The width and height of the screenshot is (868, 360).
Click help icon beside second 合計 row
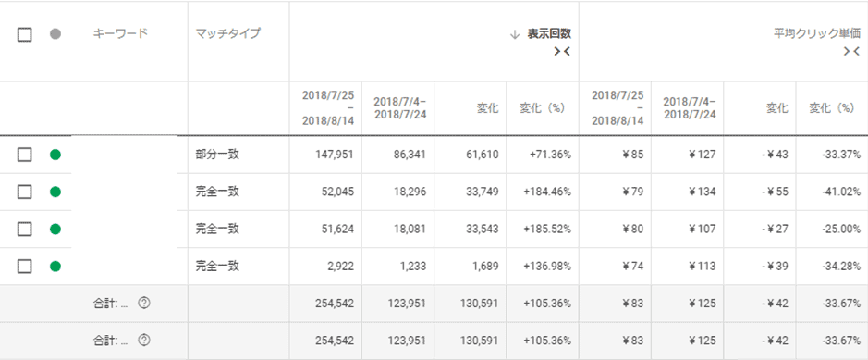coord(144,341)
